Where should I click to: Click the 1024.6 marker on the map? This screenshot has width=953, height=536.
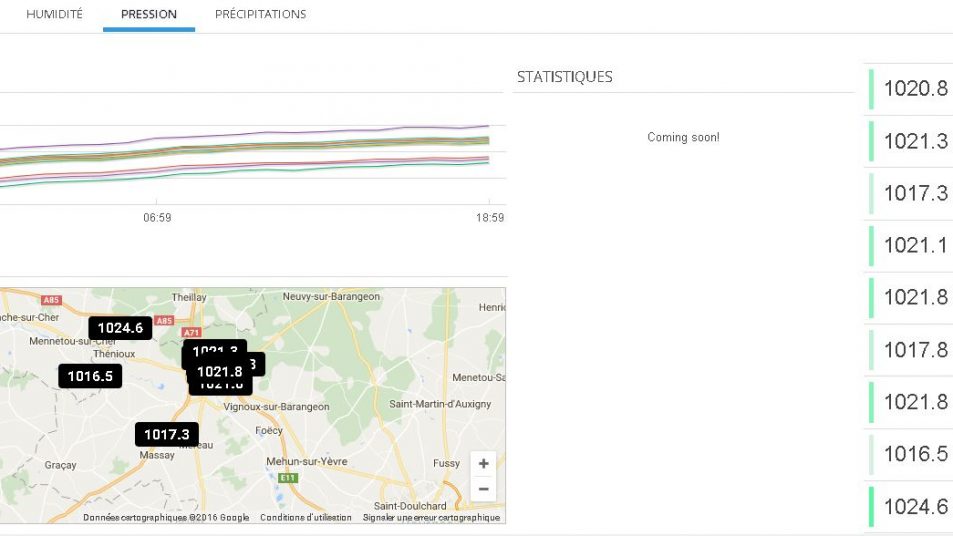coord(120,328)
